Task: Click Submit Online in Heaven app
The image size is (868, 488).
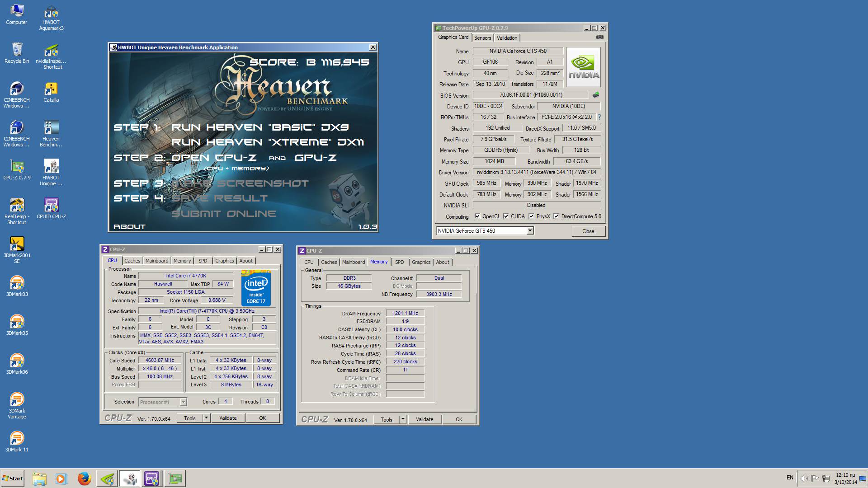Action: [224, 214]
